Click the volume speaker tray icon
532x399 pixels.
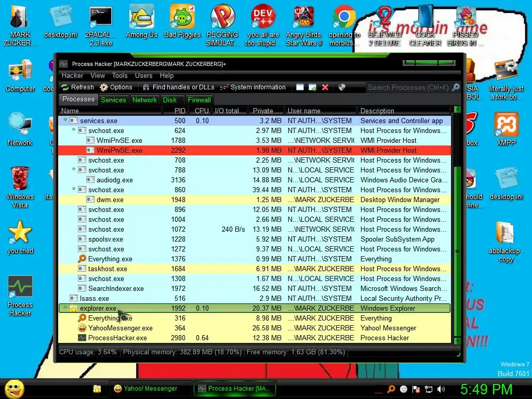click(x=441, y=389)
